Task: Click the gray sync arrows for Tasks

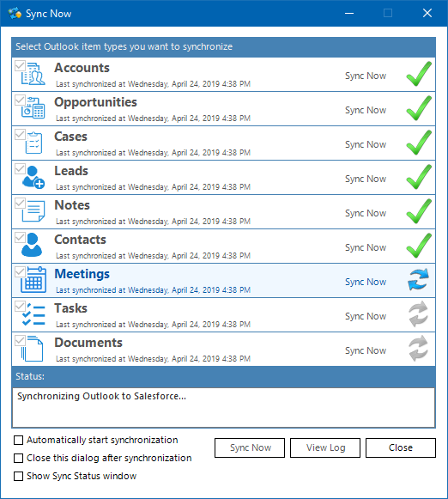Action: [419, 314]
